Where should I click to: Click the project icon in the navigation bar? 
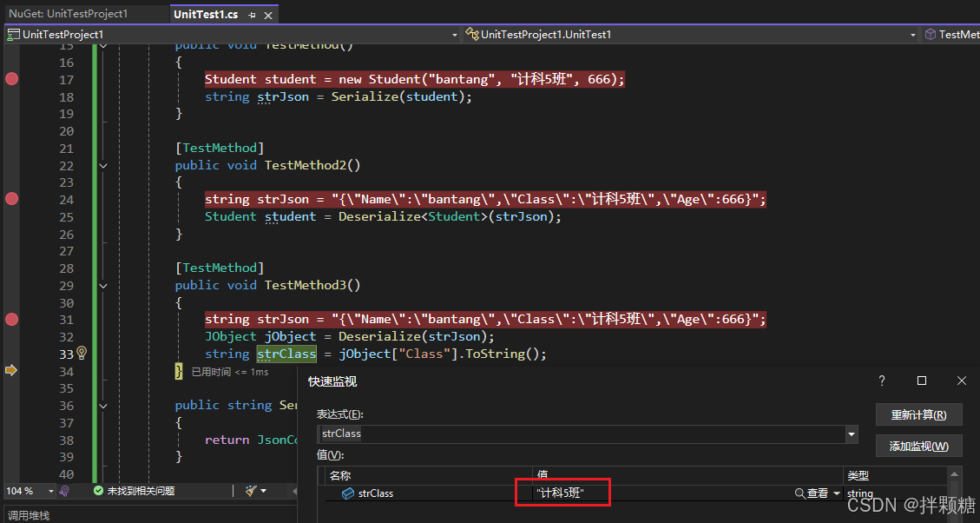[13, 35]
